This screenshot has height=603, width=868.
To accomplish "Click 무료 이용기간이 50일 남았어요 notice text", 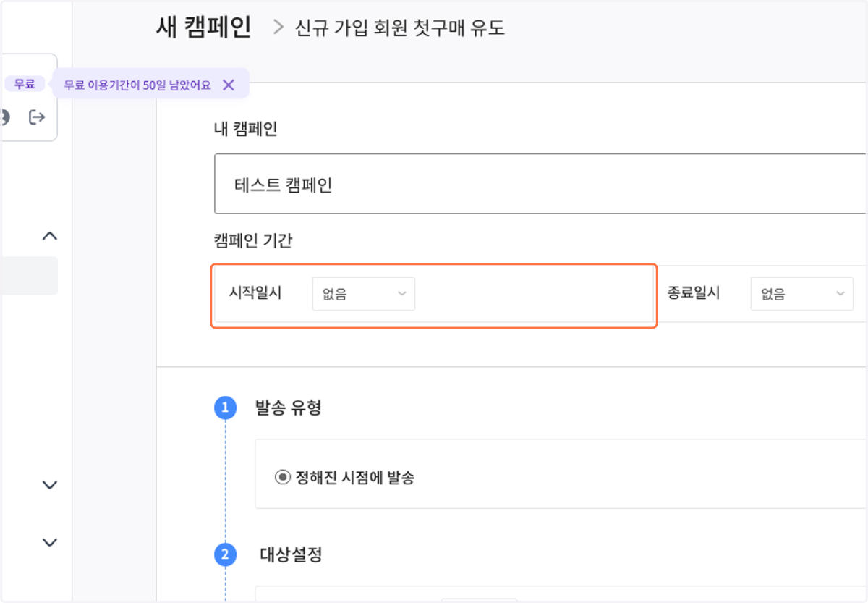I will 137,85.
